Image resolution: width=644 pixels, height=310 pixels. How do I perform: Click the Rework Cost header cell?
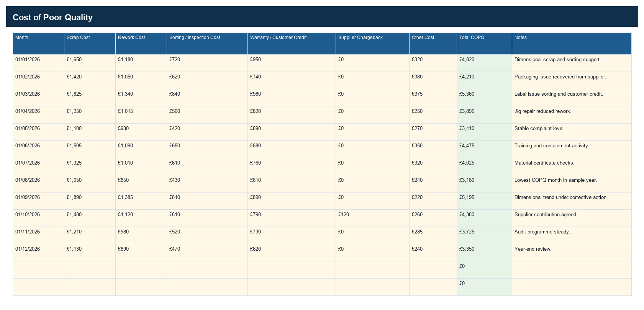pos(141,44)
